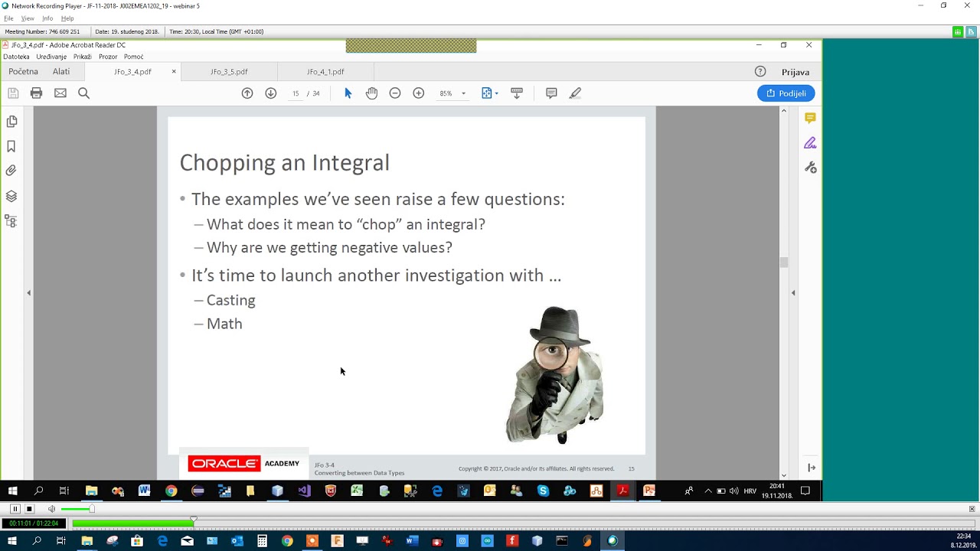
Task: Expand the left navigation pane arrow
Action: (x=29, y=292)
